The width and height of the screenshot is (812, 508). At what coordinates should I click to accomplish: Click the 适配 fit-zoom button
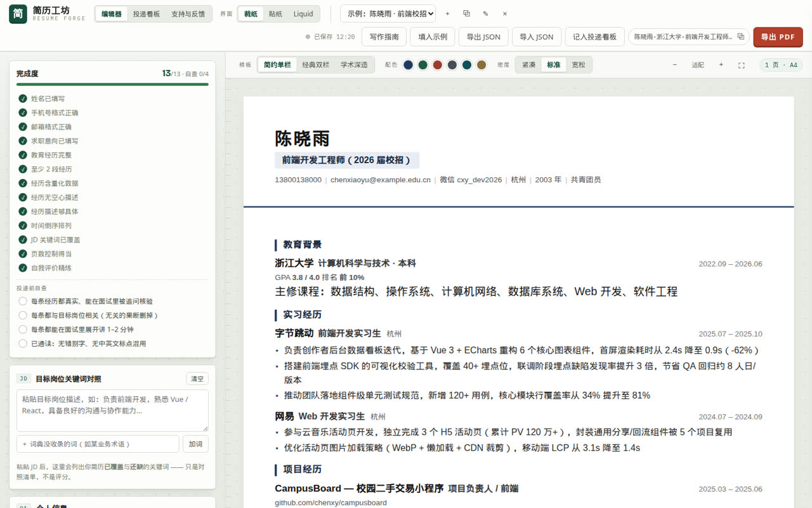click(x=698, y=65)
